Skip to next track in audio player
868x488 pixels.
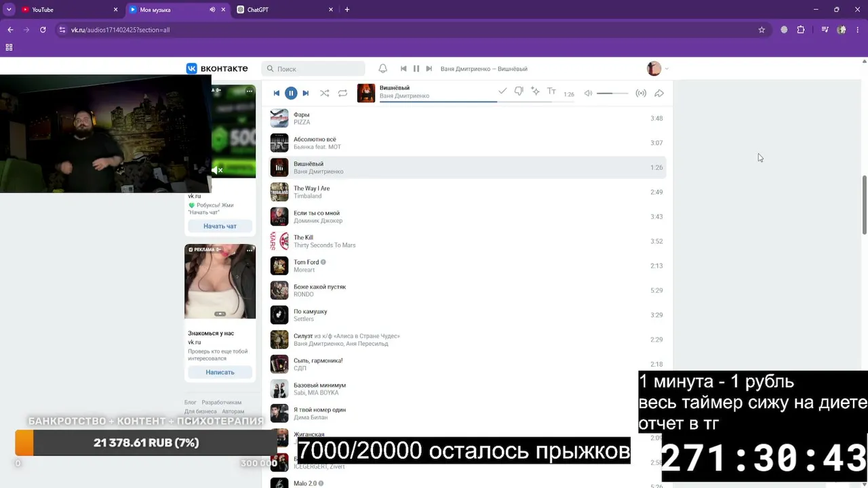coord(306,93)
